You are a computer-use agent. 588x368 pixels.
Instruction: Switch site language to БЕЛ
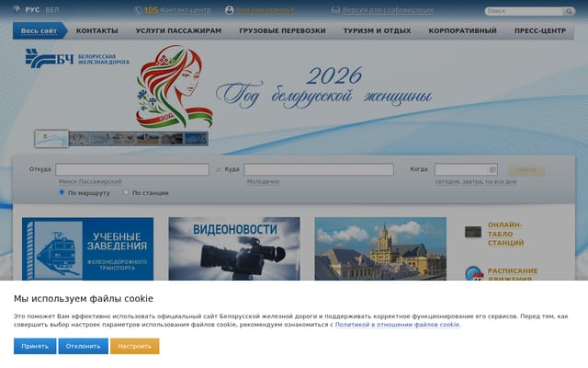[52, 10]
